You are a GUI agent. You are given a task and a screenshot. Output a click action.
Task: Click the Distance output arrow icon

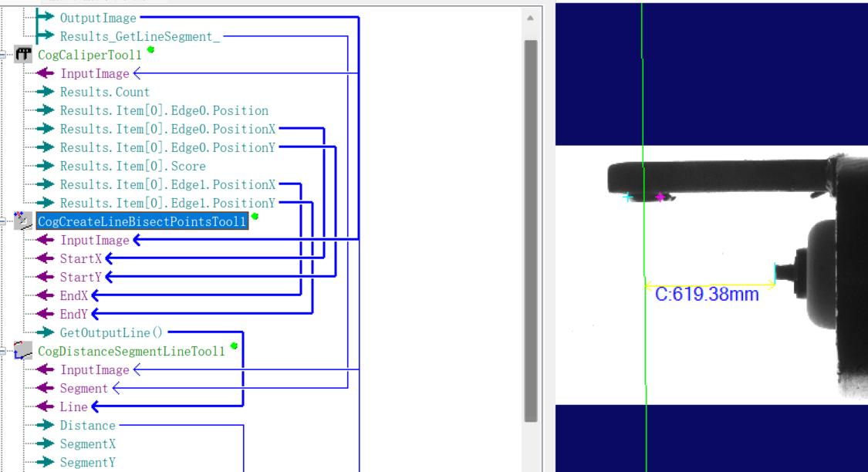(45, 425)
